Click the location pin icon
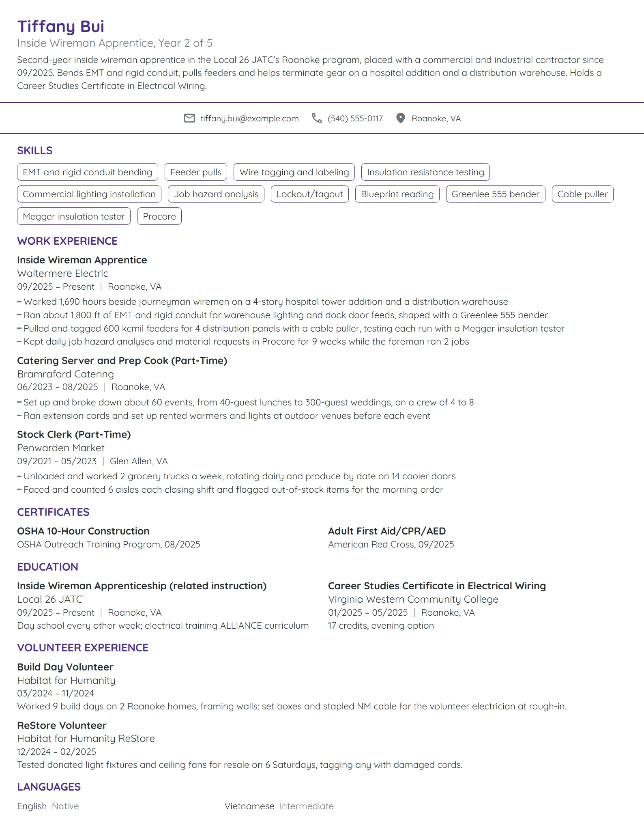The image size is (644, 834). 401,118
